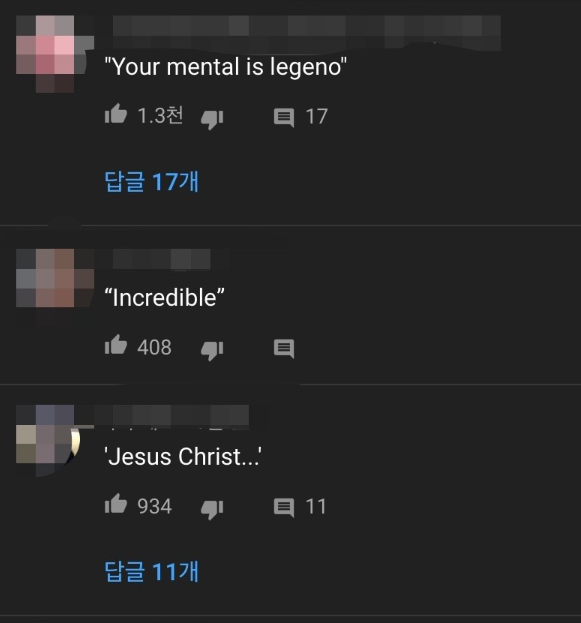
Task: Select the "Your mental is legeno" comment text
Action: [225, 66]
